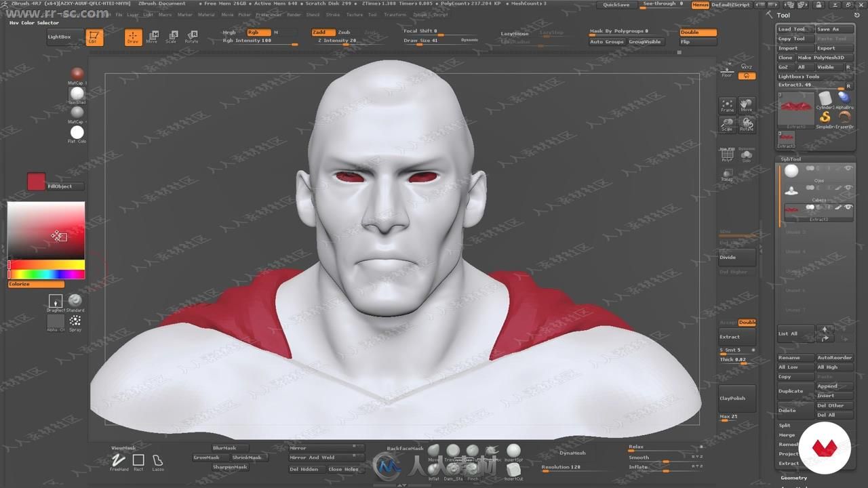Screen dimensions: 868x488
Task: Enable the Zsub mode
Action: [344, 32]
